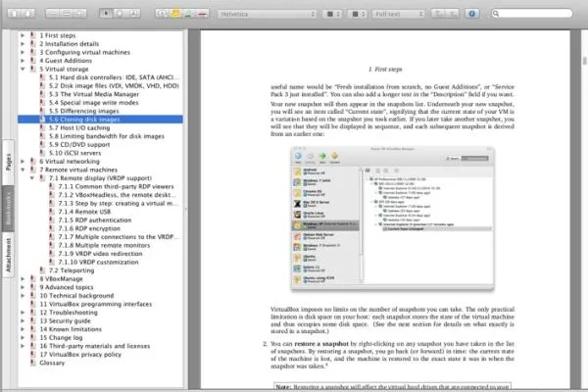
Task: Select the text 'A' tool in the toolbar
Action: [x=133, y=14]
